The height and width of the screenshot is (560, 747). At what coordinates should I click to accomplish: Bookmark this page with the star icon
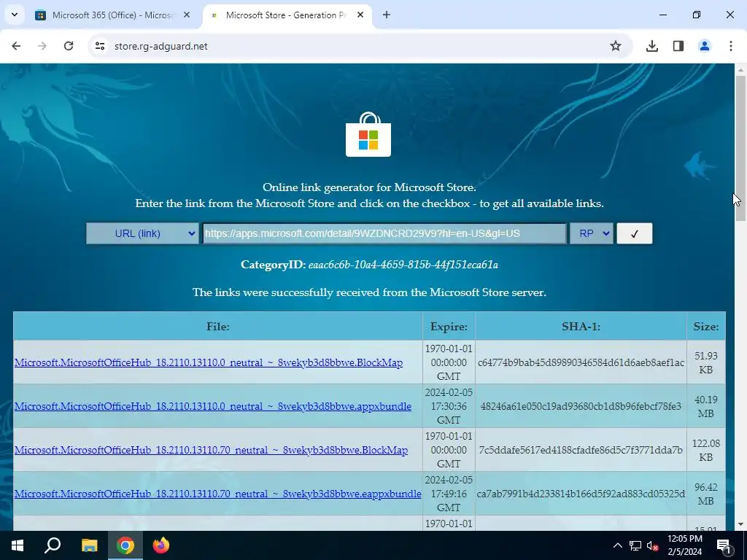coord(616,46)
